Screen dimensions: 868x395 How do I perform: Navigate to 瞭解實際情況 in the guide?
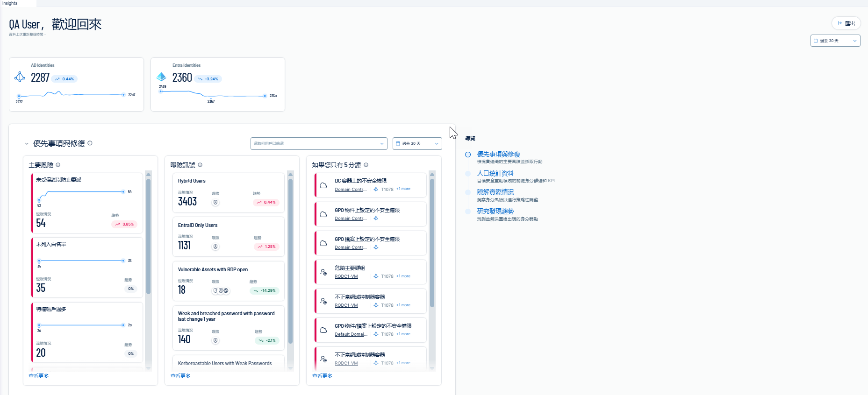[x=495, y=192]
